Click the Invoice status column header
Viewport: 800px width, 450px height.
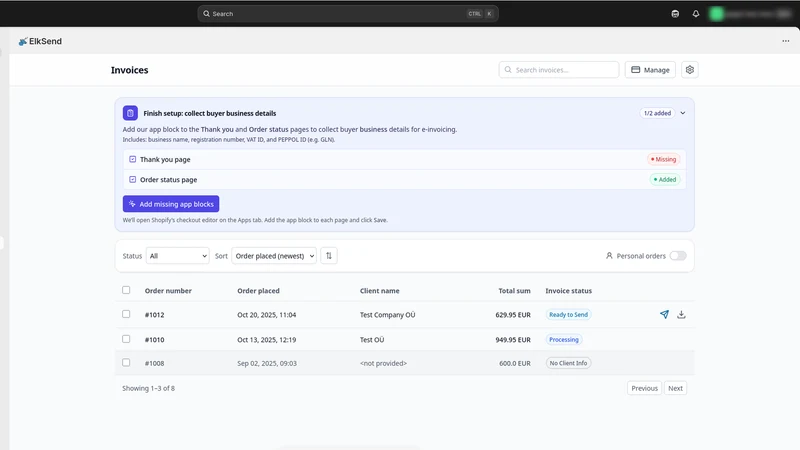(568, 291)
